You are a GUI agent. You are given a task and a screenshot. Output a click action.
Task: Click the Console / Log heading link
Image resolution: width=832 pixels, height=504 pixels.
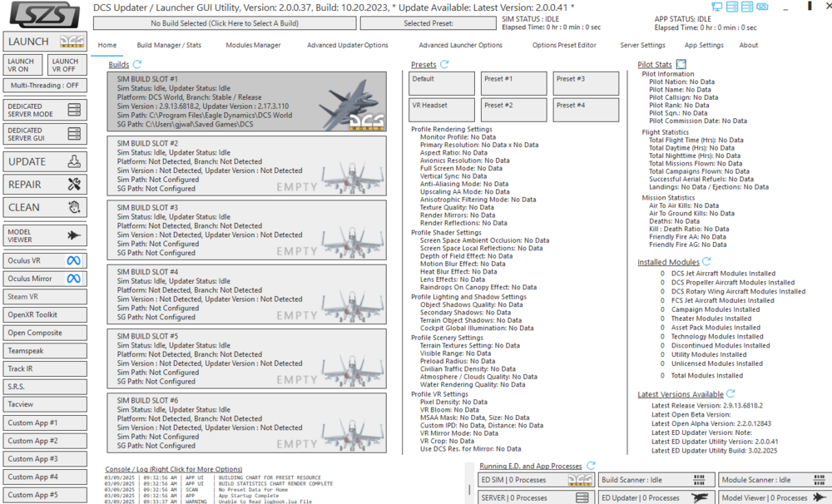(174, 469)
